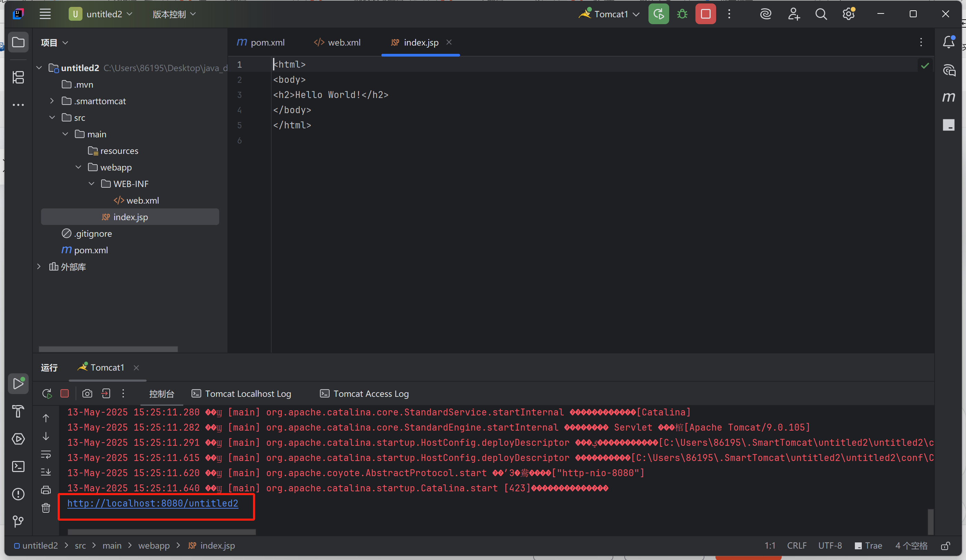
Task: Rerun Tomcat1 with the green toolbar button
Action: coord(658,14)
